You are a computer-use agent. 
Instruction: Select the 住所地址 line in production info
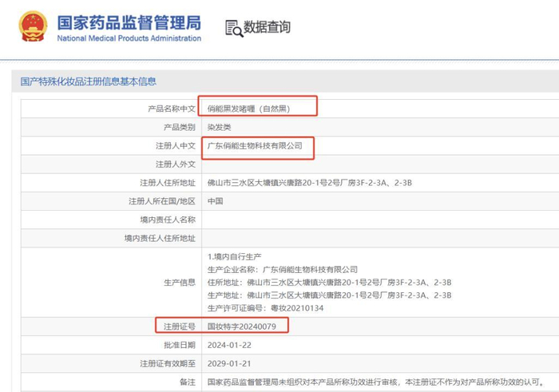click(x=329, y=283)
